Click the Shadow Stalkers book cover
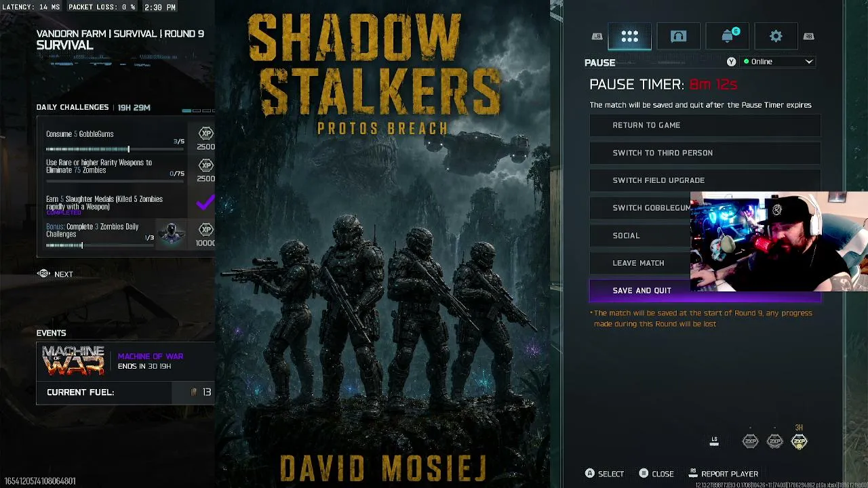The height and width of the screenshot is (488, 868). click(x=382, y=244)
